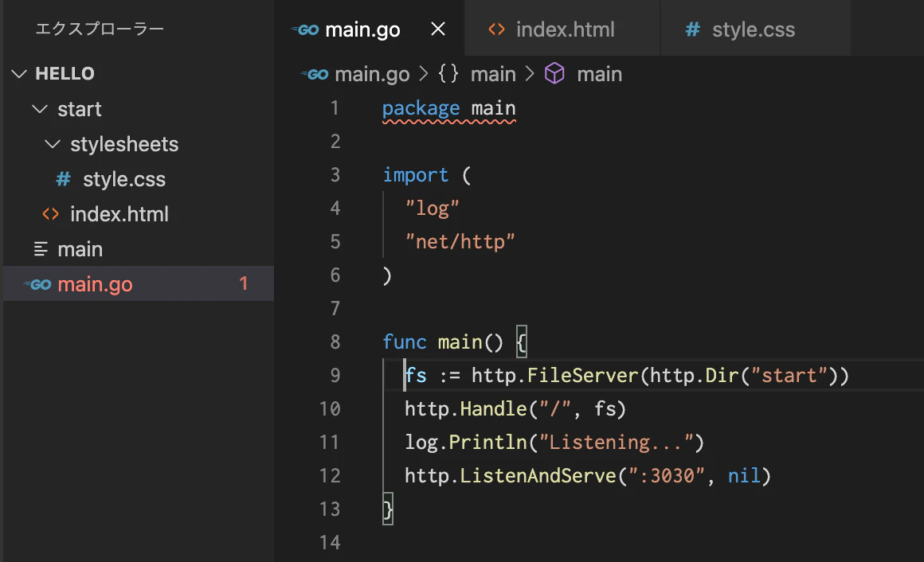Click the HTML icon on the index.html tab
Screen dimensions: 924x562
click(x=497, y=29)
